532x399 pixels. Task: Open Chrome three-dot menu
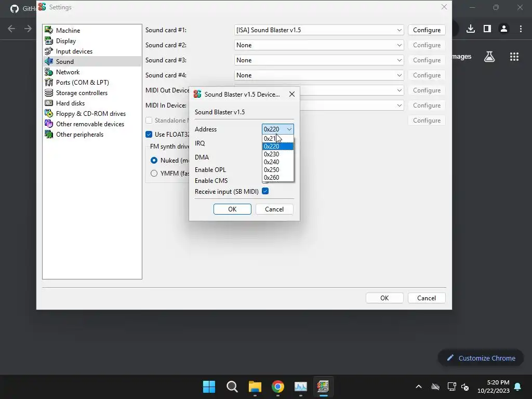click(521, 29)
